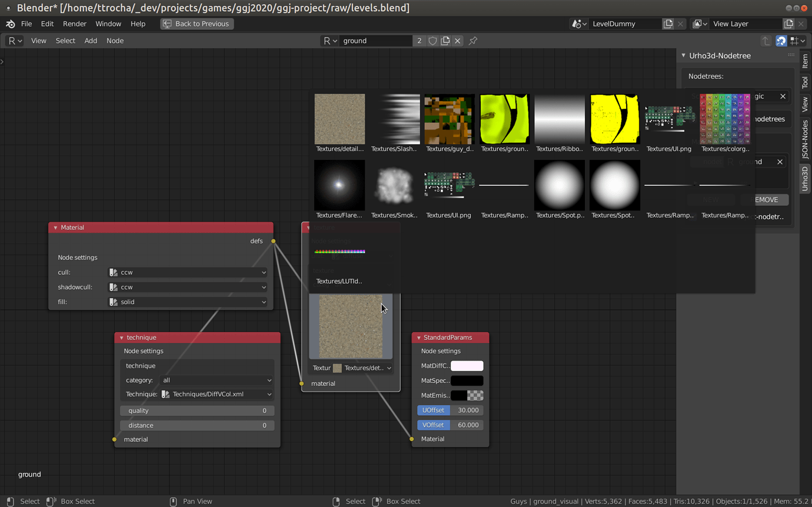Open Select menu in node editor header
This screenshot has height=507, width=812.
click(x=65, y=41)
